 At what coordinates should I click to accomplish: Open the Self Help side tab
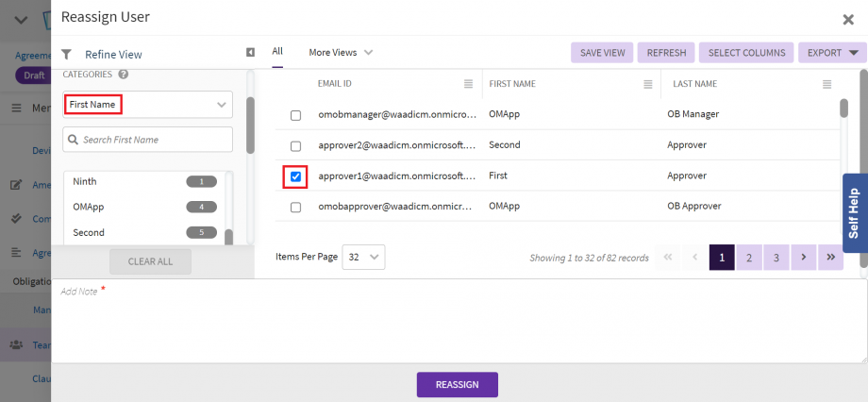pos(854,213)
